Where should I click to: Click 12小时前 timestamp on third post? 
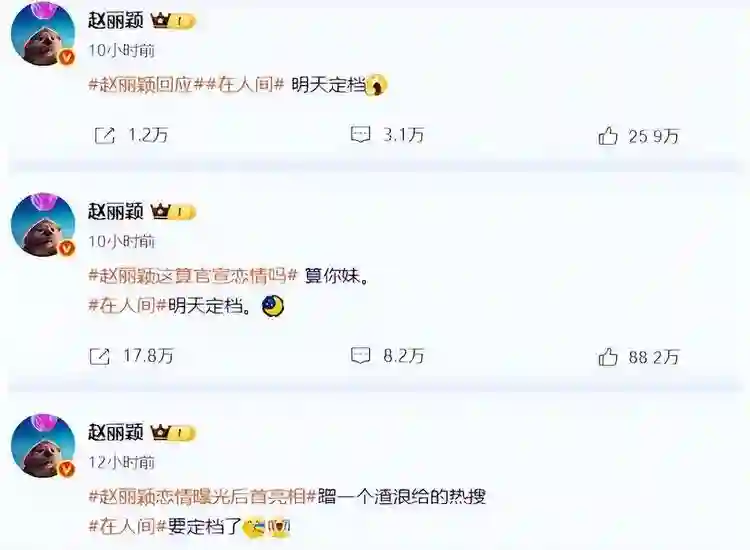pos(121,462)
